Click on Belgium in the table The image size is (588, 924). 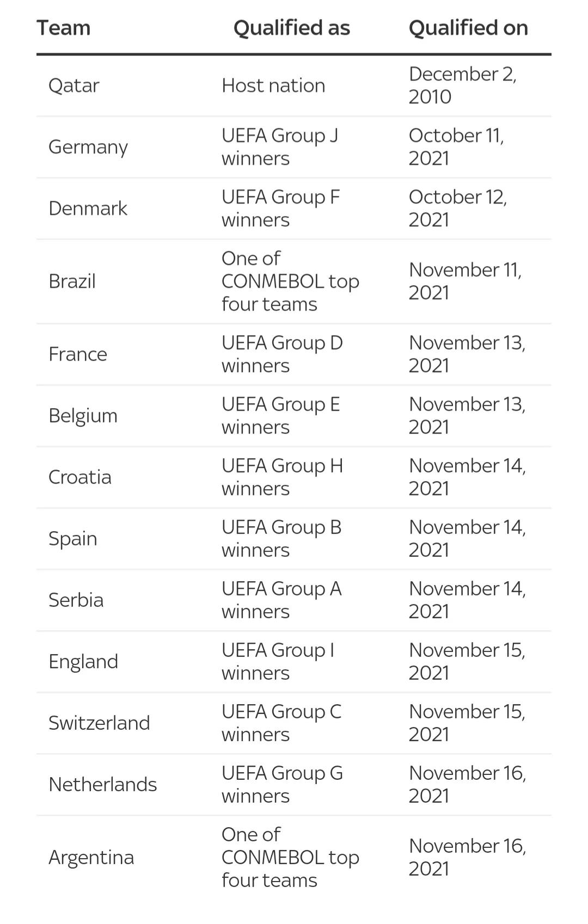click(x=83, y=416)
